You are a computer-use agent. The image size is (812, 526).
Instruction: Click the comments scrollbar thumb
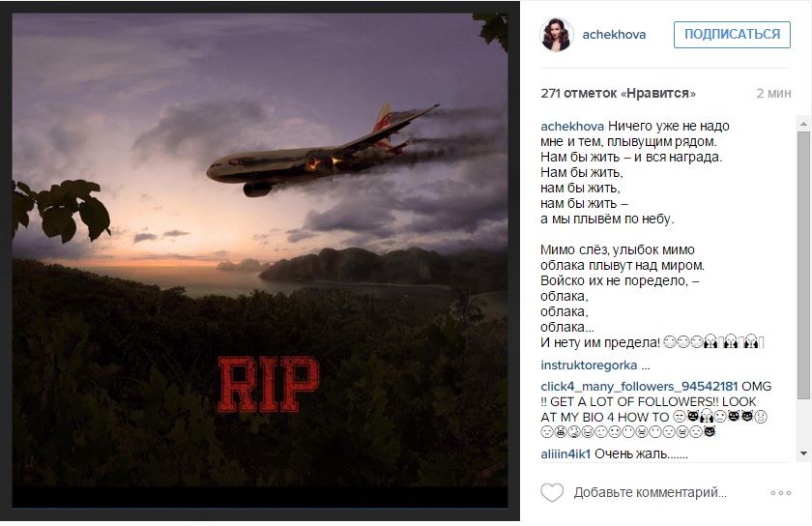803,265
